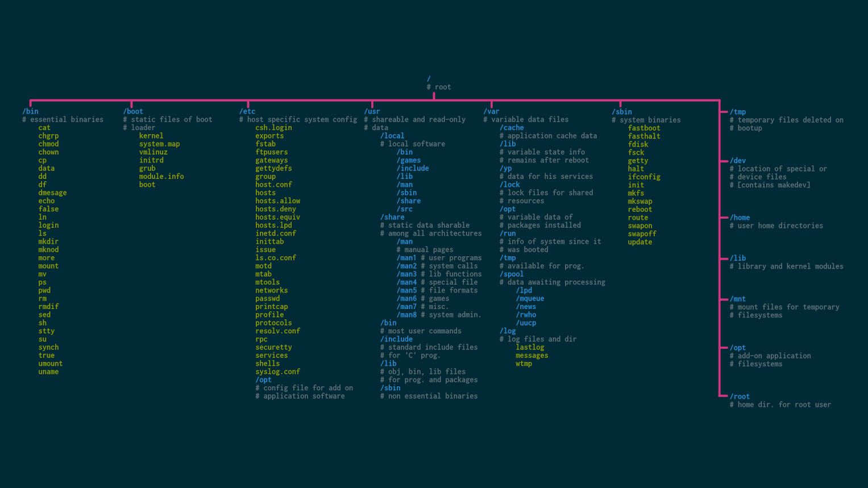The width and height of the screenshot is (868, 488).
Task: Select the 'syslog.conf' file name
Action: pos(277,372)
